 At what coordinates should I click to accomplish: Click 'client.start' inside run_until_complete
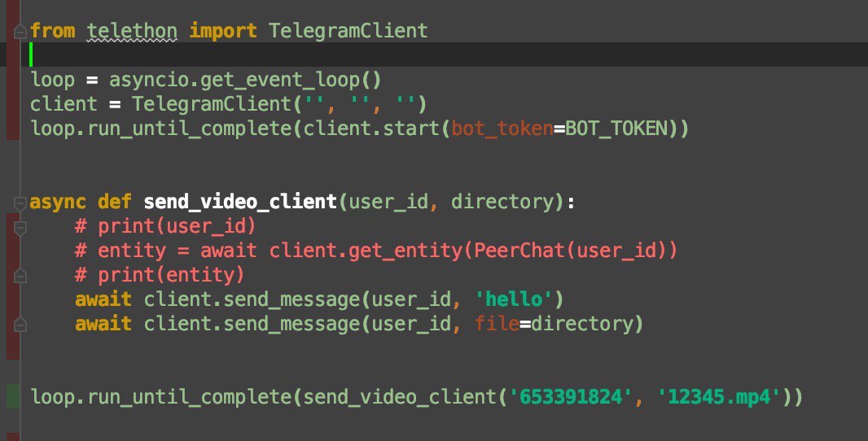click(x=370, y=129)
